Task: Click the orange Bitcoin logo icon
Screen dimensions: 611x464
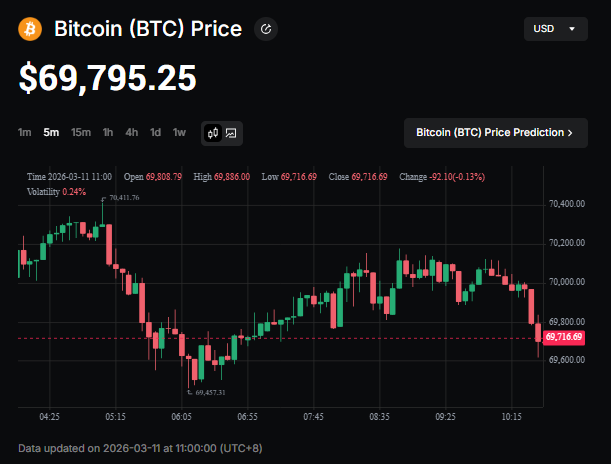Action: tap(30, 29)
